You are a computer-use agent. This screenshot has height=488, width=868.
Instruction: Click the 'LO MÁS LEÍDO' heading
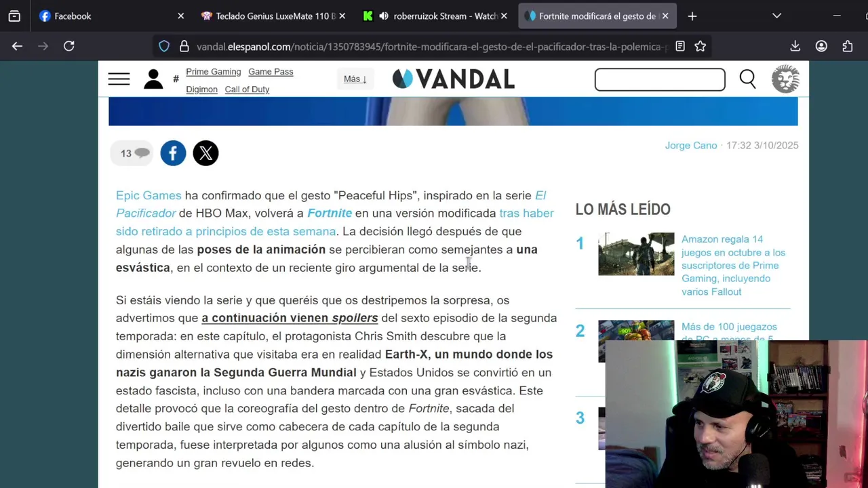[623, 209]
